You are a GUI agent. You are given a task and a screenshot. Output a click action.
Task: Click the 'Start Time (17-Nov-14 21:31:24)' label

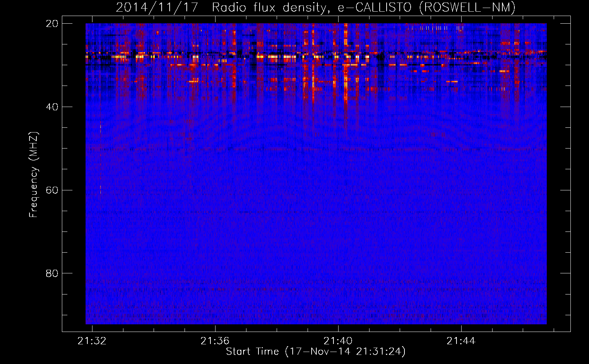(x=316, y=352)
